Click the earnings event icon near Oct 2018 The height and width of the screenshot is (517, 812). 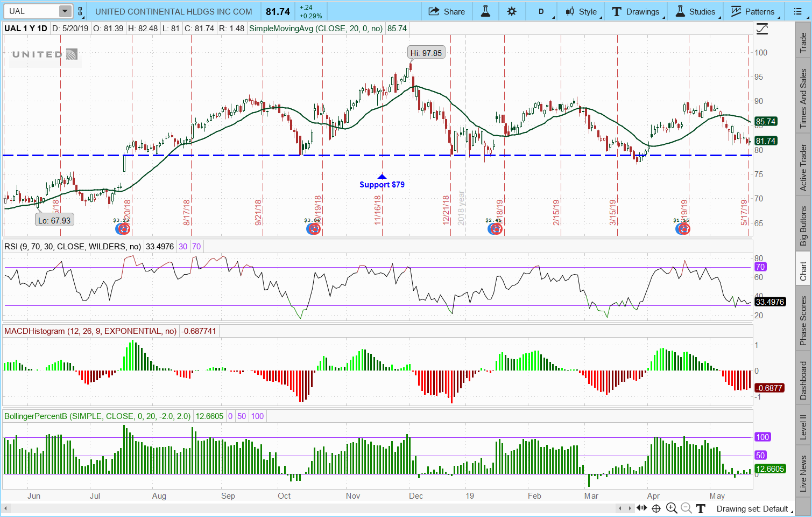pos(313,229)
